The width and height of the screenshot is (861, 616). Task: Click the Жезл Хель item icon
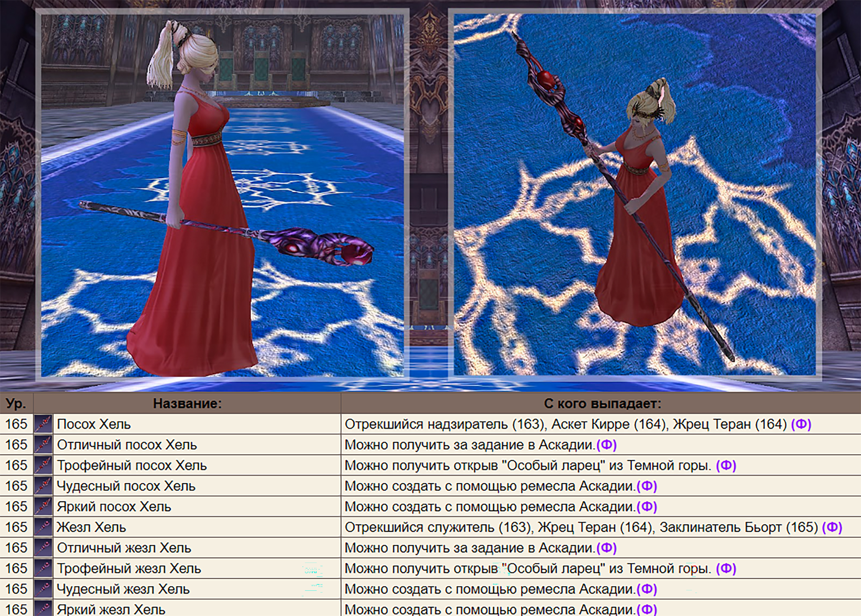[x=43, y=527]
